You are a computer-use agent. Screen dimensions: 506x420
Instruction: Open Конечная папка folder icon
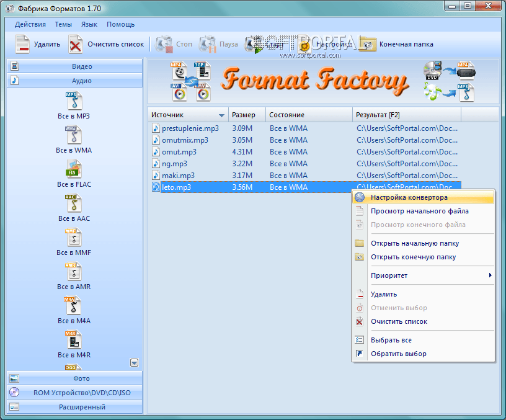click(x=368, y=44)
